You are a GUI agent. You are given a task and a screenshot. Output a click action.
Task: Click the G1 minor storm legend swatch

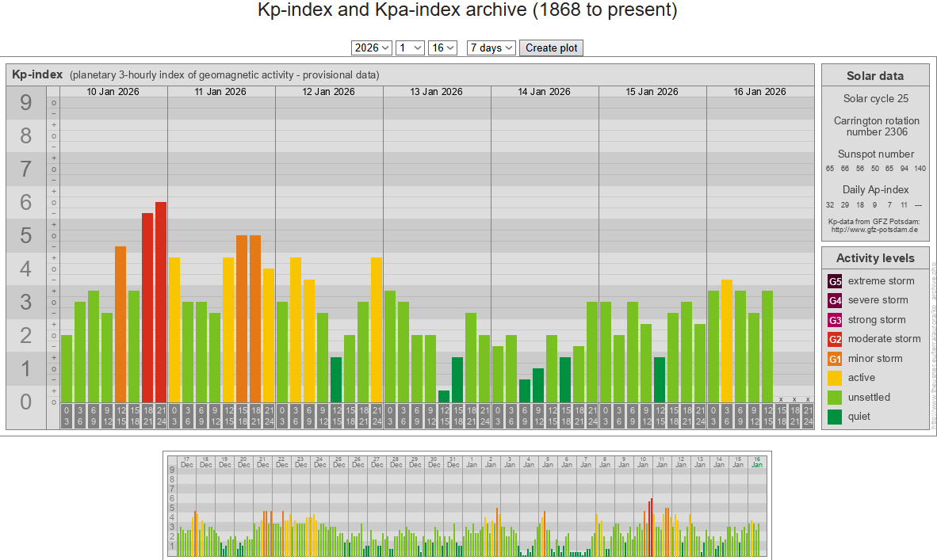[x=835, y=359]
